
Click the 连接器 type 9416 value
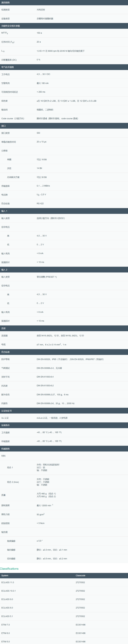click(x=60, y=336)
